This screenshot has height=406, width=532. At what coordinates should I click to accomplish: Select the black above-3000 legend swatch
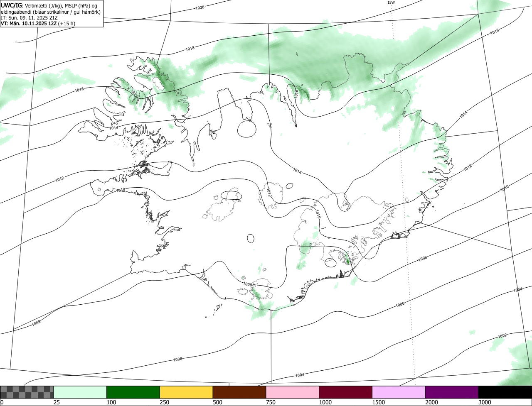[505, 392]
